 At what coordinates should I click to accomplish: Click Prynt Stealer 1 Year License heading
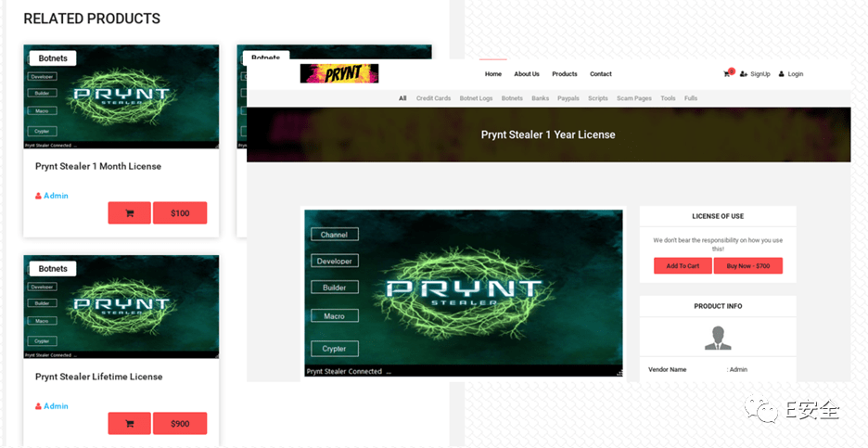(x=548, y=134)
